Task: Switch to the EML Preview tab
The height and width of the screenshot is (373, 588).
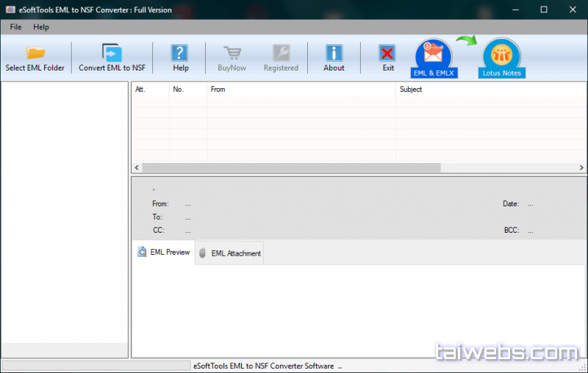Action: (x=163, y=252)
